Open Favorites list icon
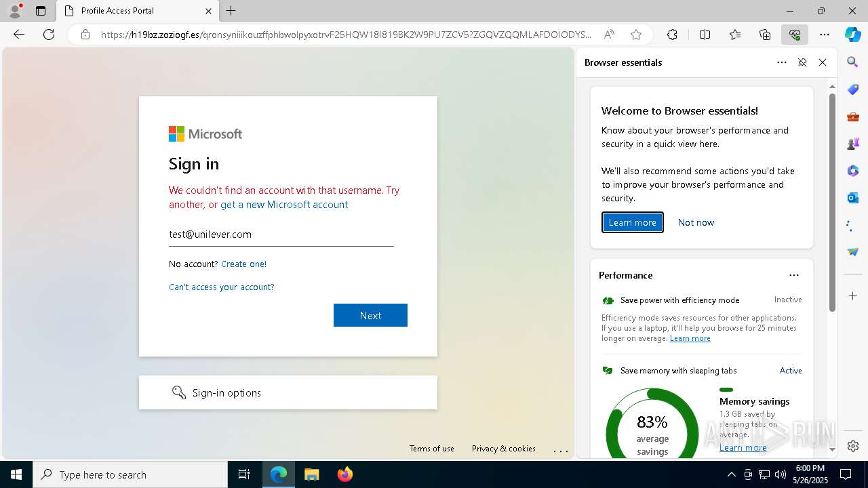The image size is (868, 488). click(735, 35)
